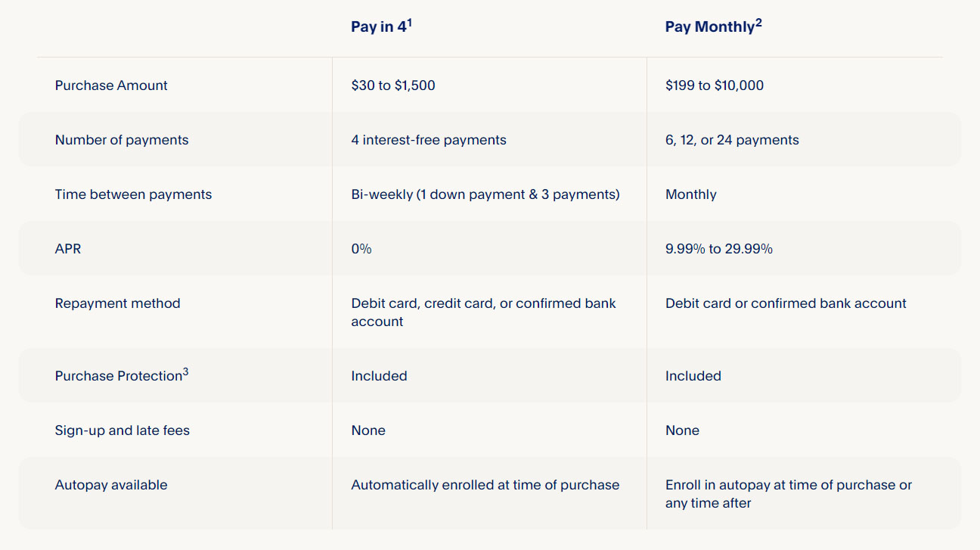Viewport: 980px width, 550px height.
Task: Open footnote 2 beside Pay Monthly
Action: click(758, 22)
